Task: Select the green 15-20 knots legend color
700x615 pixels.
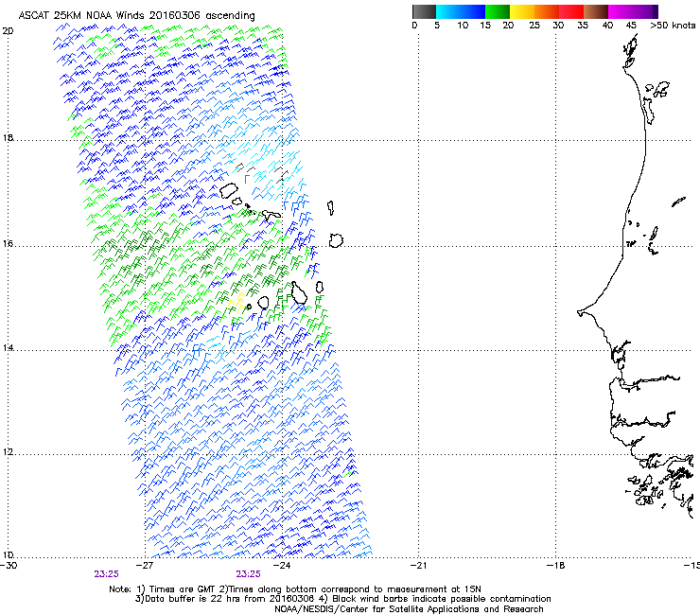Action: 498,11
